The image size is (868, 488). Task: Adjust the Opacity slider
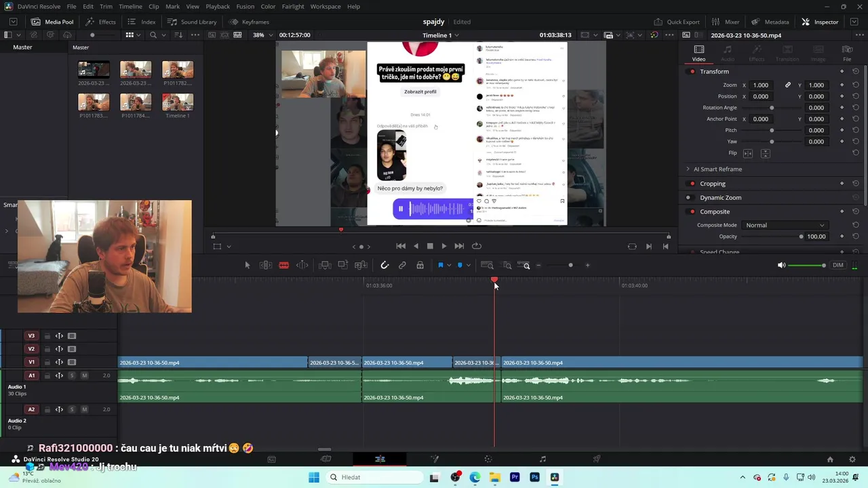click(x=772, y=237)
